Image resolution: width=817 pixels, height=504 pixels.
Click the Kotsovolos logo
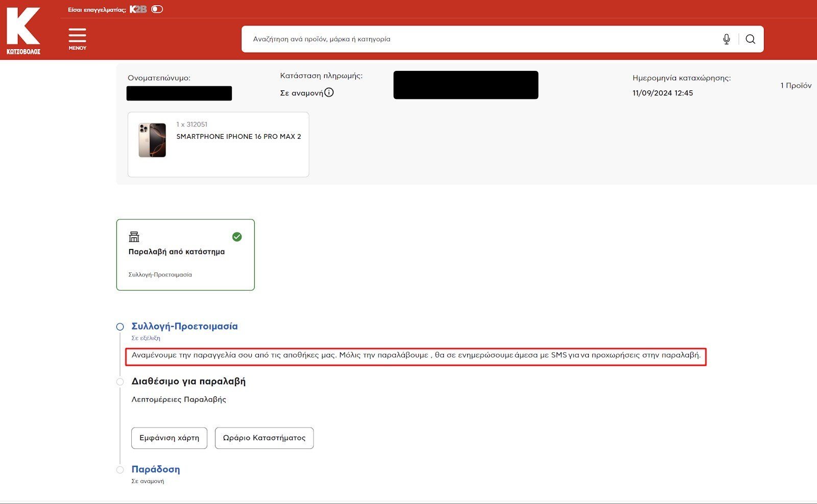tap(23, 31)
